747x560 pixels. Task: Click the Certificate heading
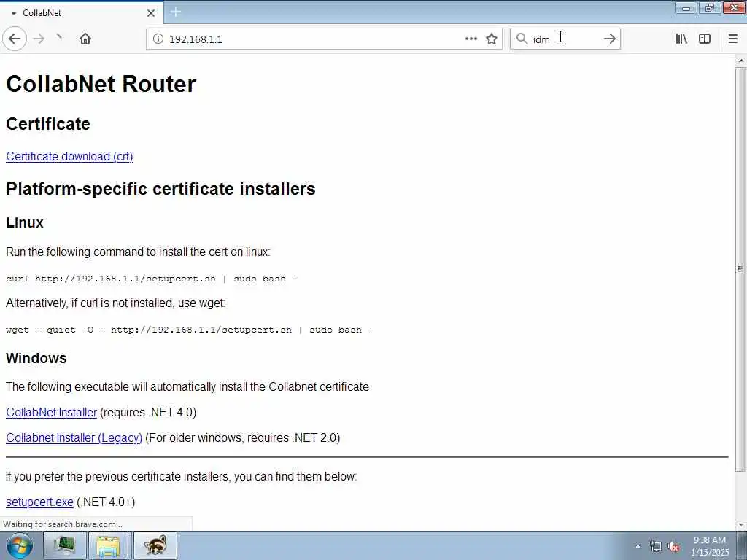coord(48,124)
